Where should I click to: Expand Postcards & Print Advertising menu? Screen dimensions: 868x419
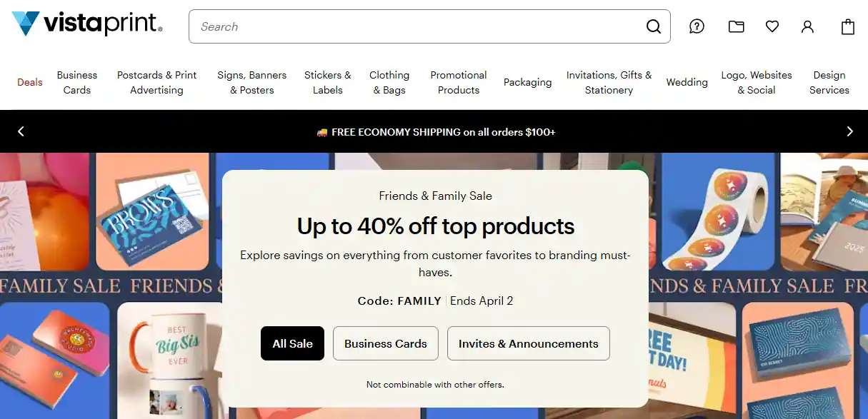point(156,82)
